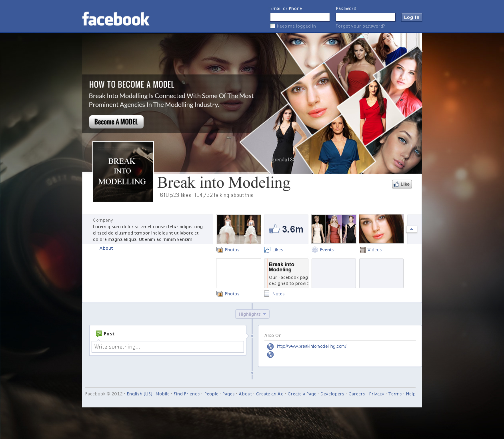Click the Post speech-bubble icon
The height and width of the screenshot is (439, 504).
click(x=99, y=333)
